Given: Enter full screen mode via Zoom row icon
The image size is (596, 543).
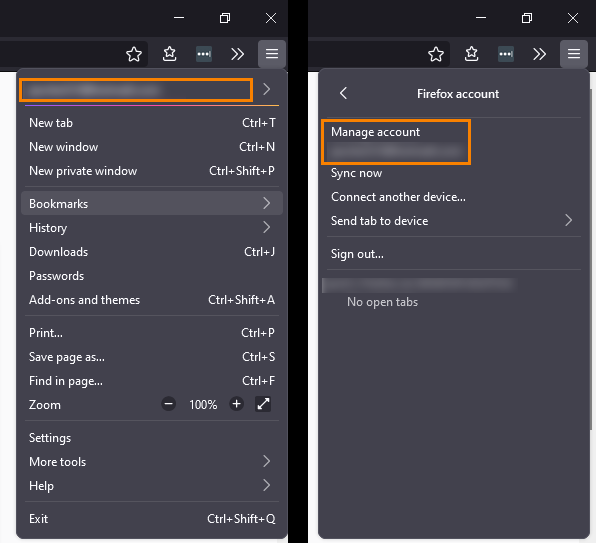Looking at the screenshot, I should point(263,404).
